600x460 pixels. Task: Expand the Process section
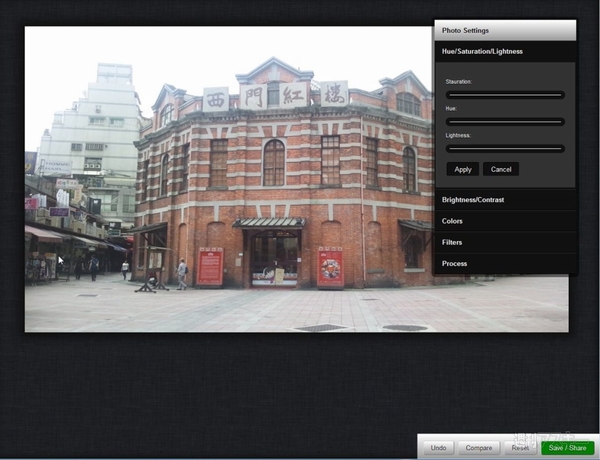tap(505, 264)
